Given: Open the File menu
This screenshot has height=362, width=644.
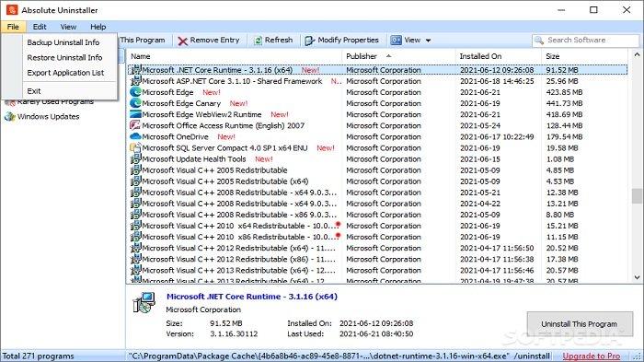Looking at the screenshot, I should 13,27.
